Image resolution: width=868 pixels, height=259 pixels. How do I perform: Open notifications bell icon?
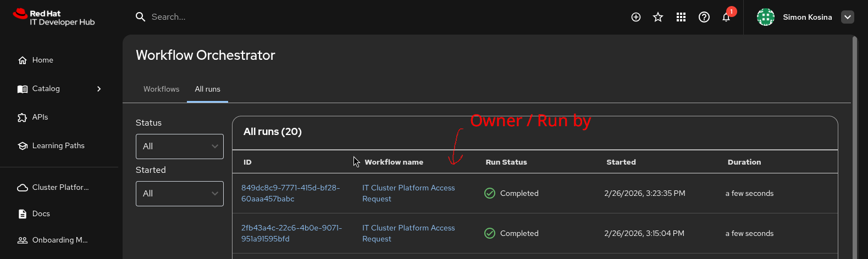tap(726, 18)
